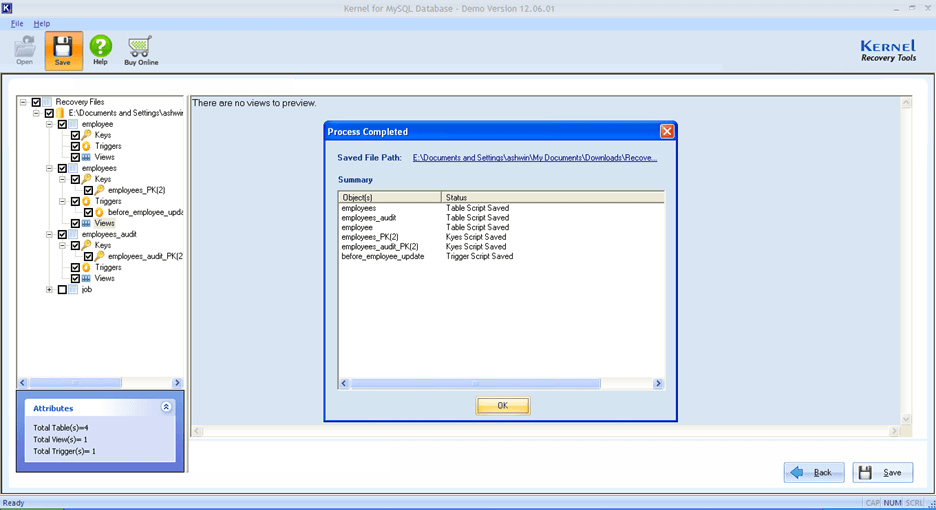Toggle the employees_audit_PK(2 checkbox
This screenshot has width=936, height=510.
tap(88, 257)
